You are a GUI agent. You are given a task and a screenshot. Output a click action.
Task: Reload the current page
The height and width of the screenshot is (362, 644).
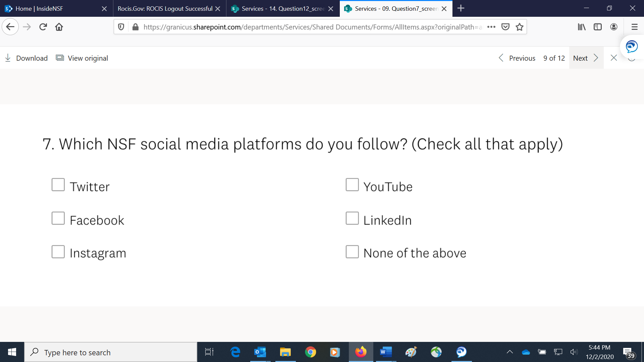click(43, 27)
